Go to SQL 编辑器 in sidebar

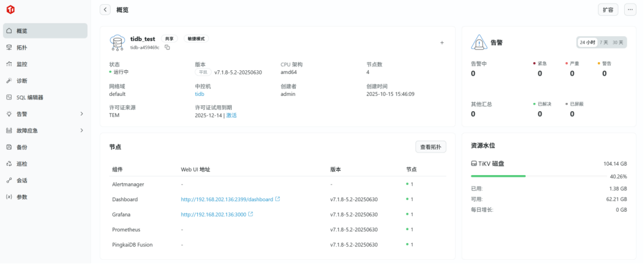30,98
